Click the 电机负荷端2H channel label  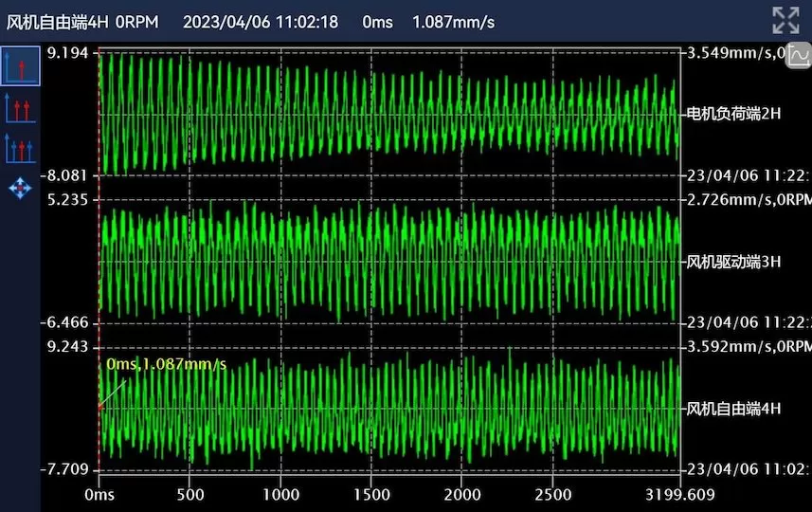pos(733,114)
